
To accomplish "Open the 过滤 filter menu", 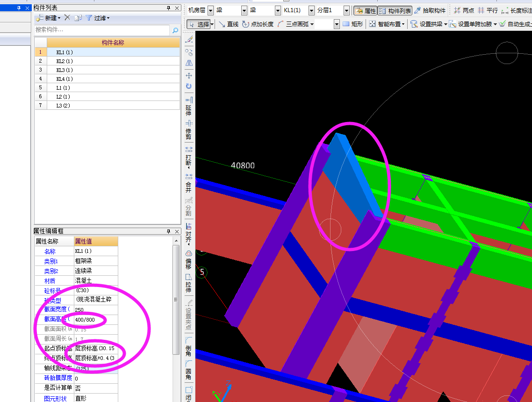I will point(97,18).
